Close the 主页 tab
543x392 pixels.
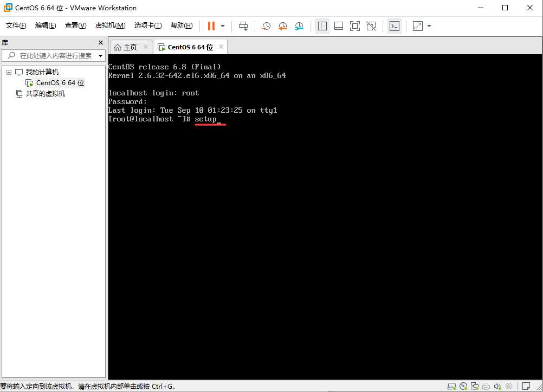tap(146, 47)
